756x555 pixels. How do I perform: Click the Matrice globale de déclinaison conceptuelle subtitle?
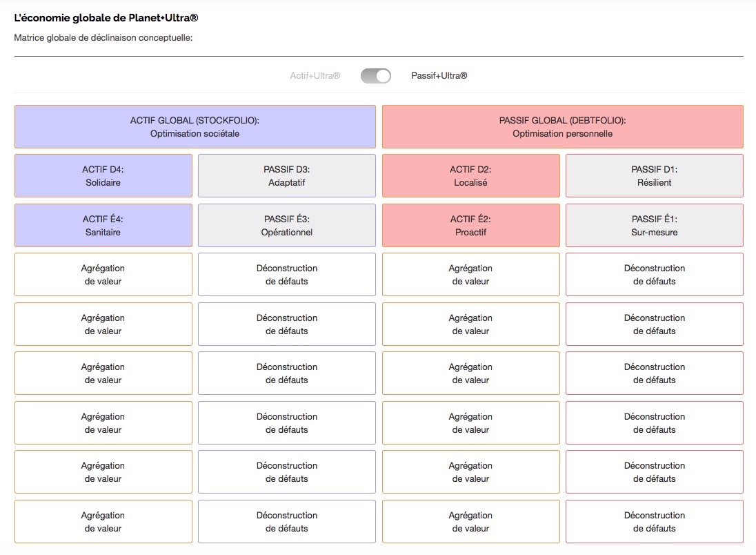[x=103, y=38]
